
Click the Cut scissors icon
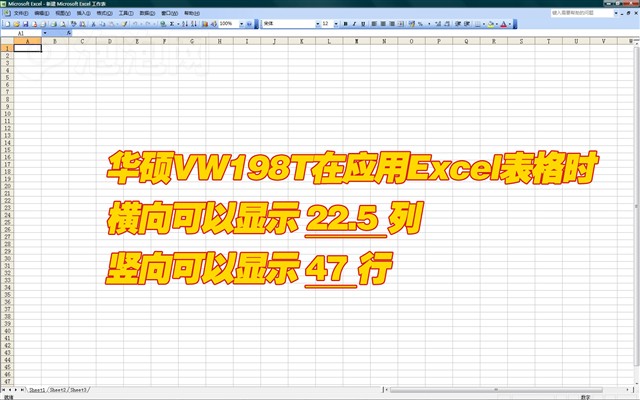(x=93, y=24)
